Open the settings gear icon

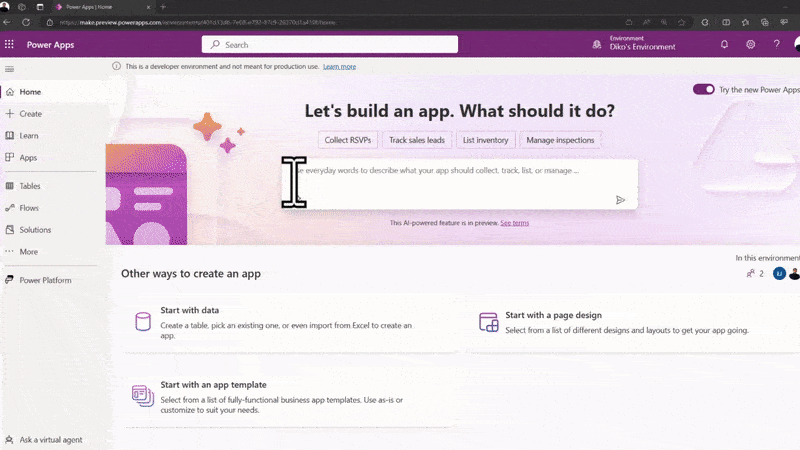751,44
